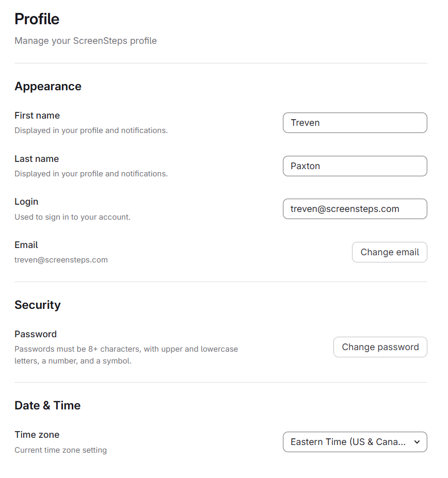Click the First name label
Image resolution: width=448 pixels, height=478 pixels.
tap(37, 116)
